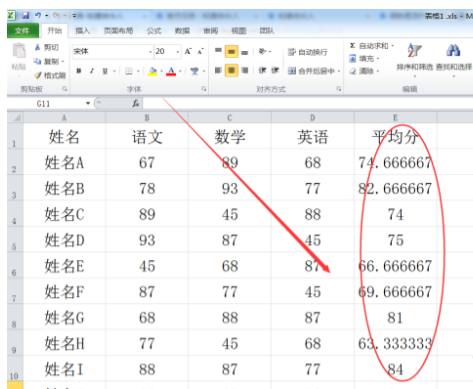
Task: Click the AutoSum (自动求和) sigma icon
Action: (353, 46)
